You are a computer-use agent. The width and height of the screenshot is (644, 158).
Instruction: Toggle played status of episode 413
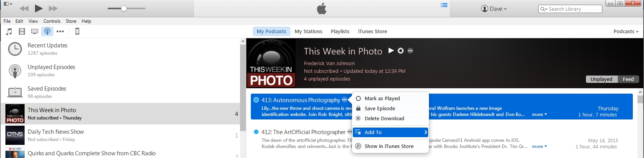[256, 100]
